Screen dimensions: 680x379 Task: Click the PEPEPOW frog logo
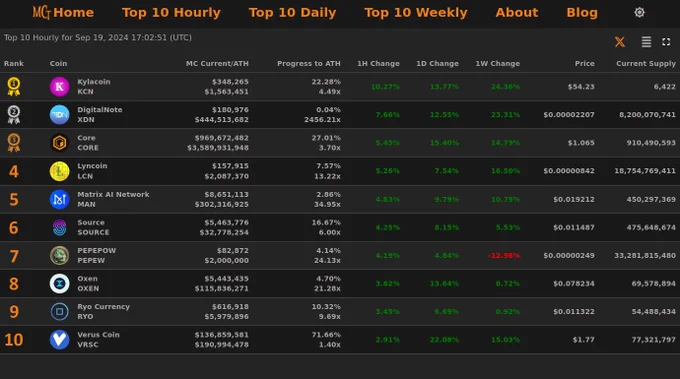tap(59, 255)
